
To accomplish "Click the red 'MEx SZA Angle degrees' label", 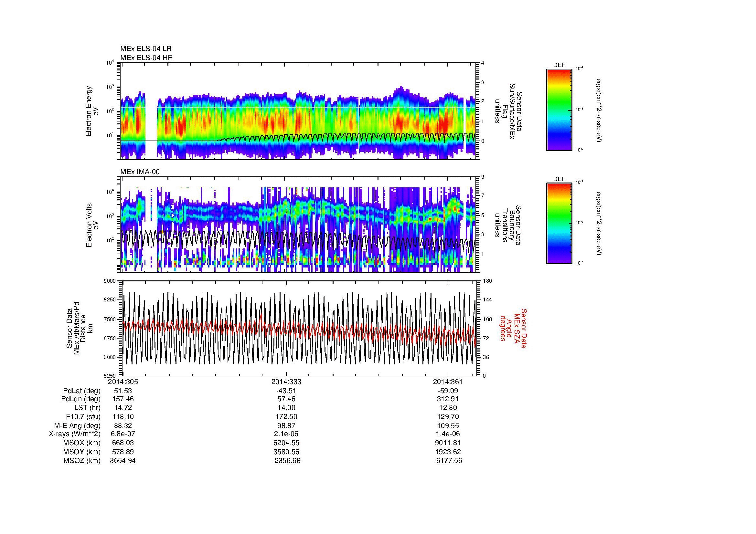I will (513, 328).
